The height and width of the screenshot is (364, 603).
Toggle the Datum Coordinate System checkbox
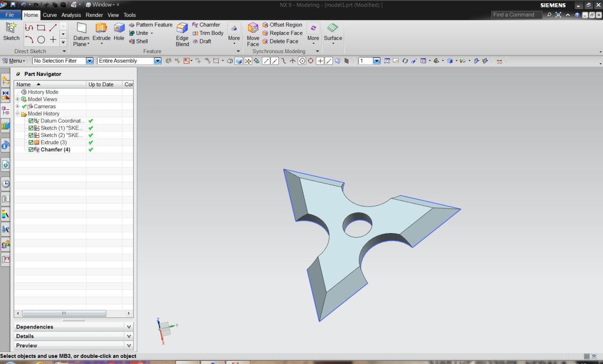(31, 121)
